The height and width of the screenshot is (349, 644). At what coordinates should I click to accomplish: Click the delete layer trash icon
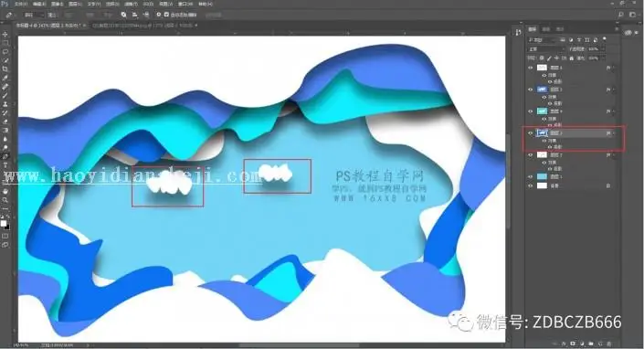pyautogui.click(x=609, y=344)
